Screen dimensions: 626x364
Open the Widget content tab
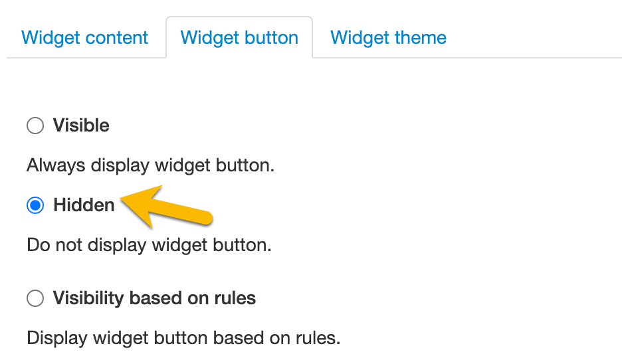click(x=84, y=37)
